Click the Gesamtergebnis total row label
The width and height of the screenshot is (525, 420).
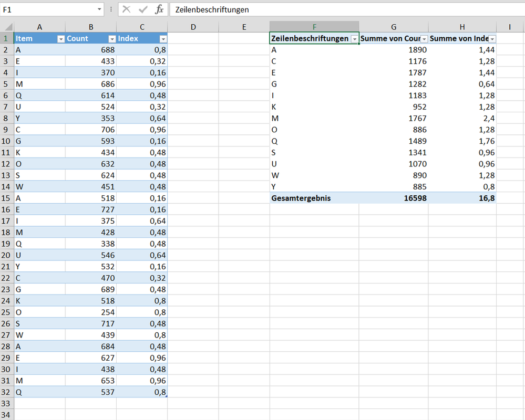click(x=301, y=198)
